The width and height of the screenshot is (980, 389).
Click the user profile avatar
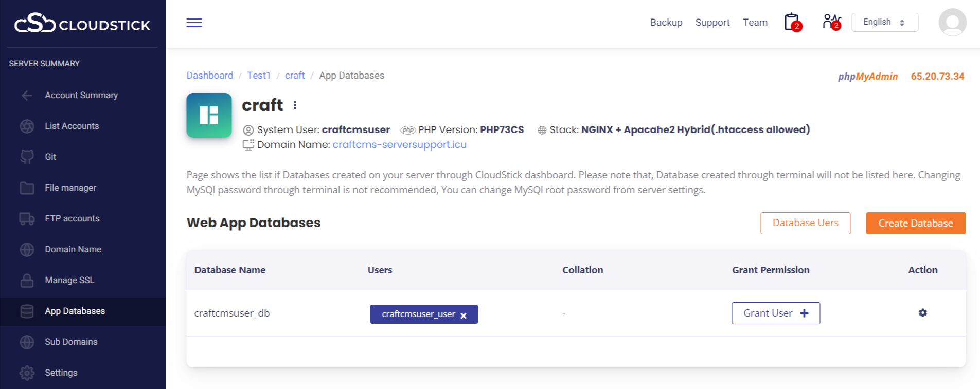click(952, 23)
